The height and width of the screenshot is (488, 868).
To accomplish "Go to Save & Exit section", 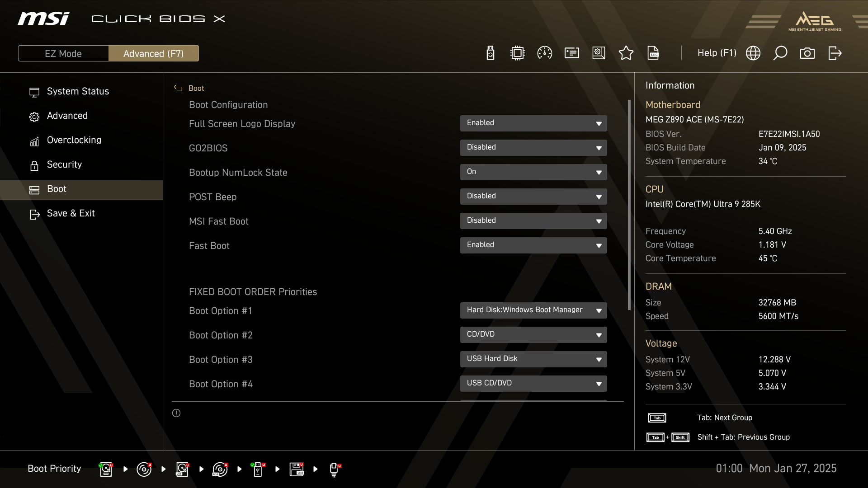I will 71,213.
